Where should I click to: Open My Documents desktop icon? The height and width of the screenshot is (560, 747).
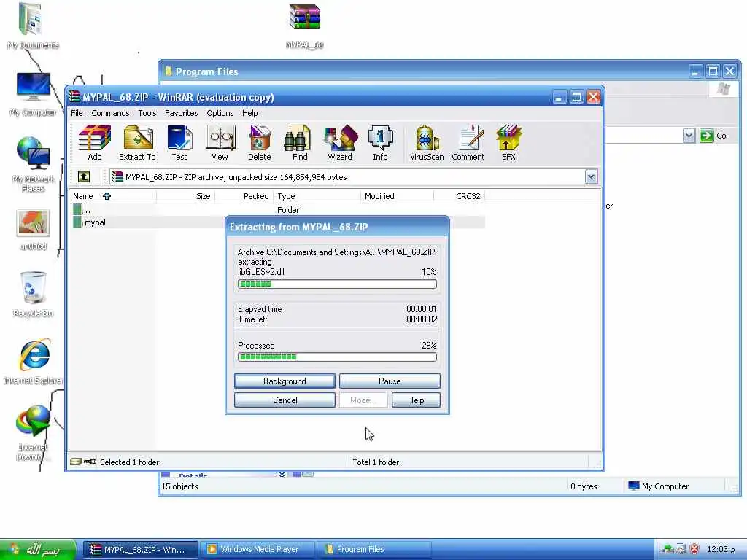(33, 26)
